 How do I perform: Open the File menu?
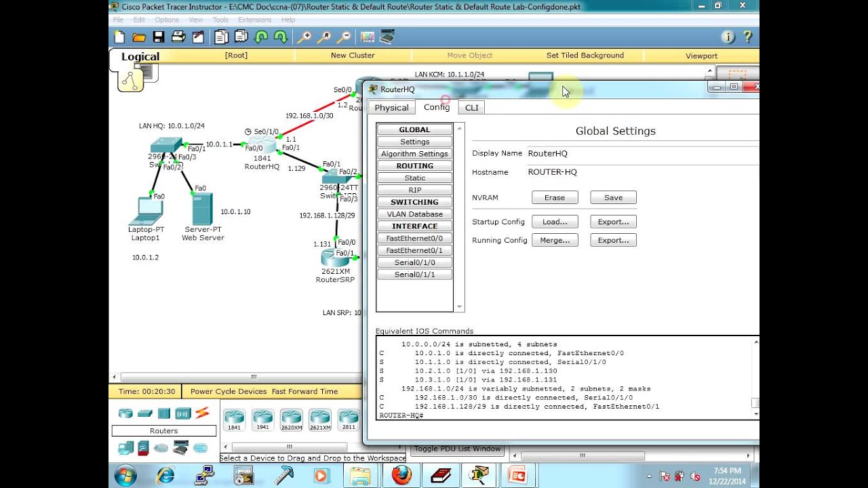(x=118, y=20)
